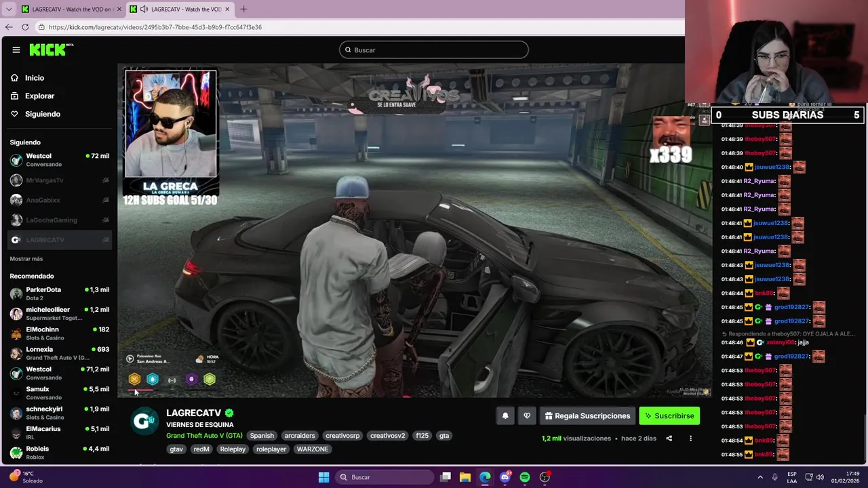Screen dimensions: 868x488
Task: Select the f125 tag
Action: [x=422, y=436]
